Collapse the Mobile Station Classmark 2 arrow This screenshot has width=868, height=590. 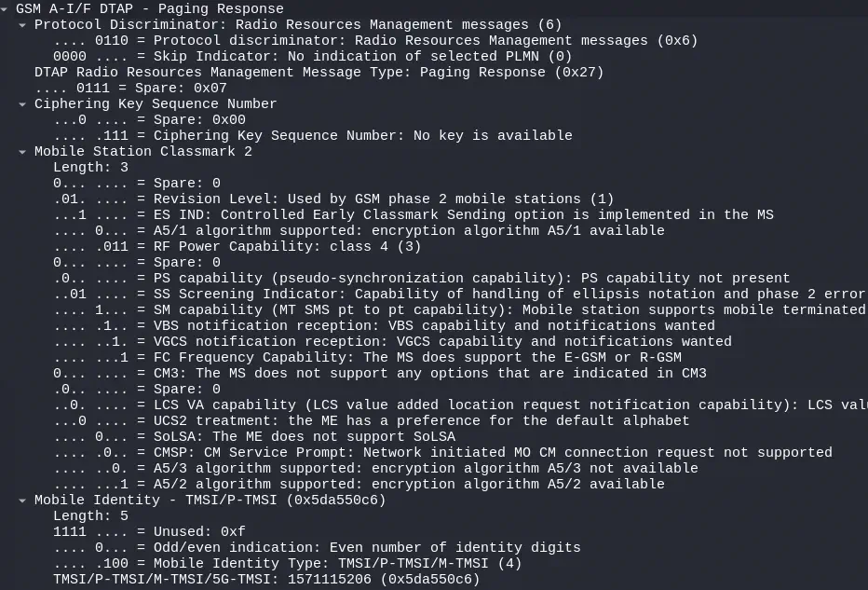(23, 151)
